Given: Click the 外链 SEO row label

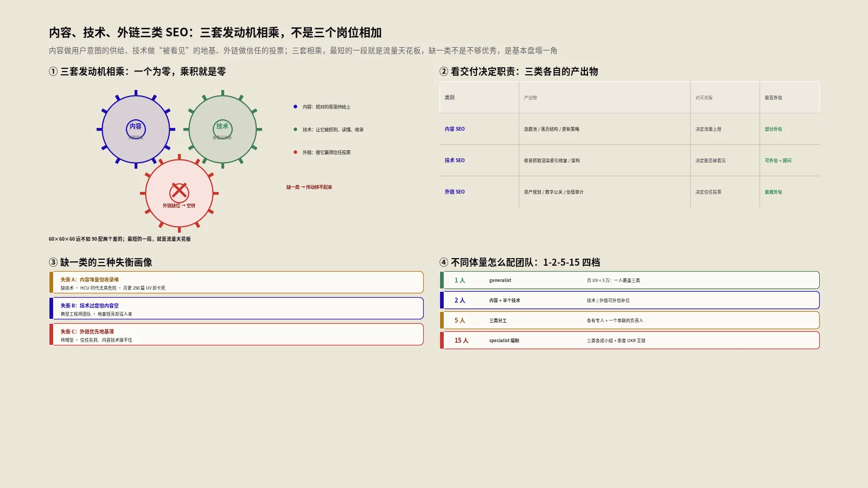Looking at the screenshot, I should [x=455, y=192].
